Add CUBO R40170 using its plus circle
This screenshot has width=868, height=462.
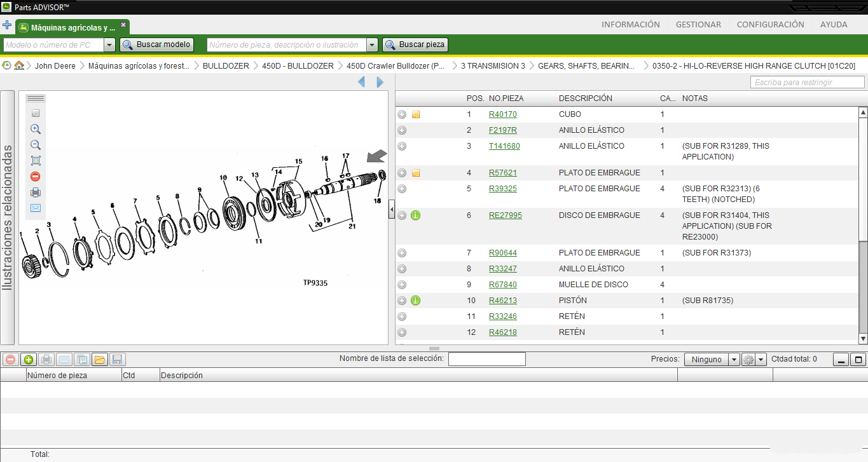tap(402, 114)
